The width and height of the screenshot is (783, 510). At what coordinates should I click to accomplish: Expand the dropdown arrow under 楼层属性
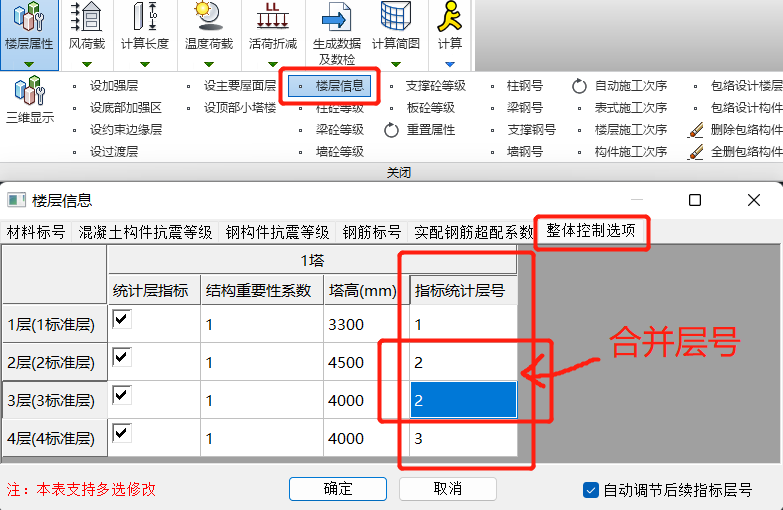pyautogui.click(x=29, y=64)
